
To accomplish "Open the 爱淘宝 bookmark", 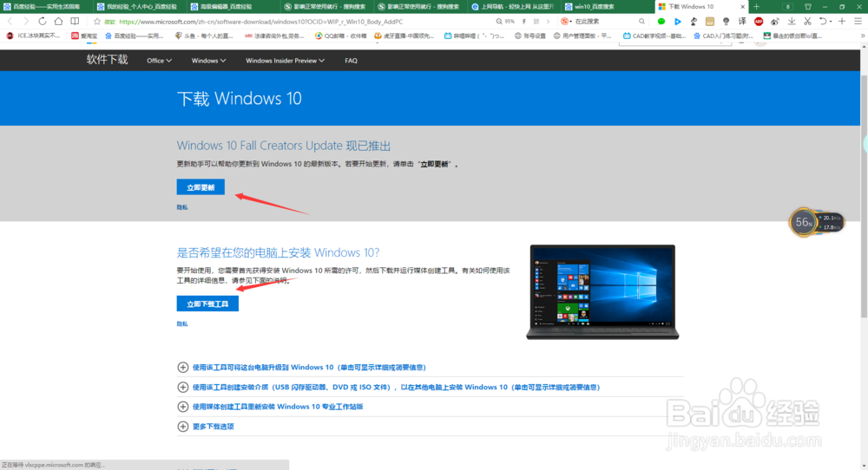I will pos(84,36).
